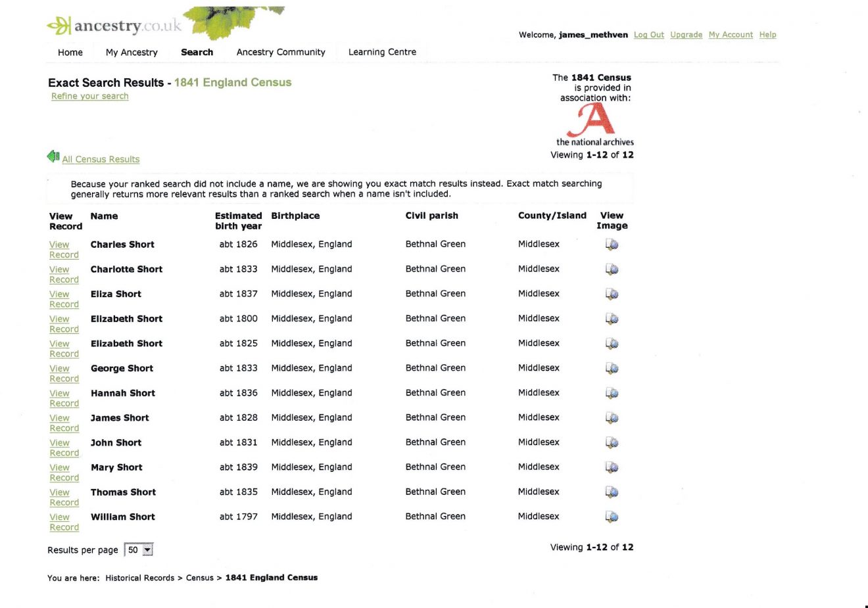This screenshot has width=868, height=608.
Task: Click the Refine your search link
Action: 90,96
